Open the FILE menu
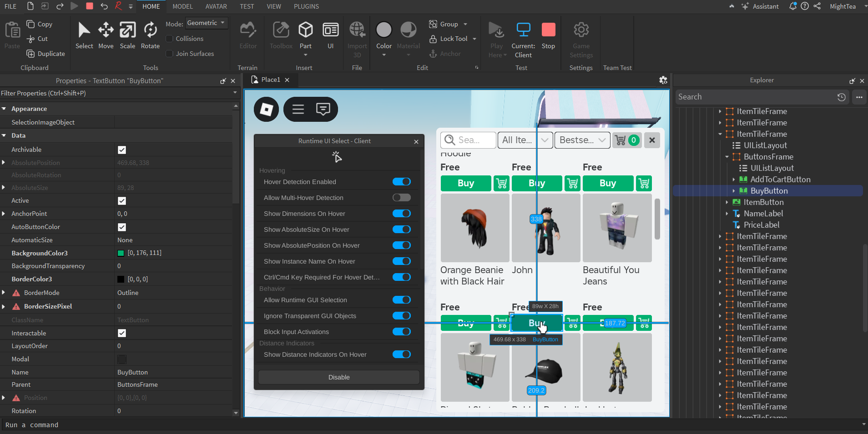 (10, 6)
